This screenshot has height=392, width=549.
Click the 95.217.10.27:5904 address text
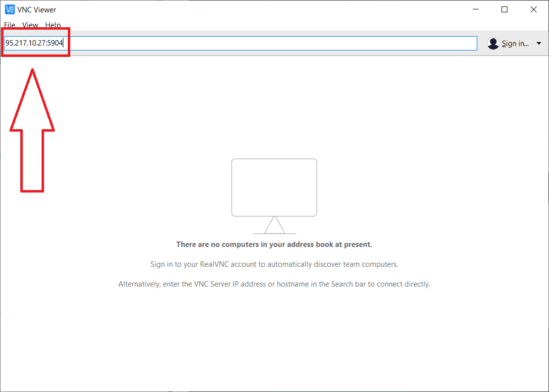[x=34, y=43]
